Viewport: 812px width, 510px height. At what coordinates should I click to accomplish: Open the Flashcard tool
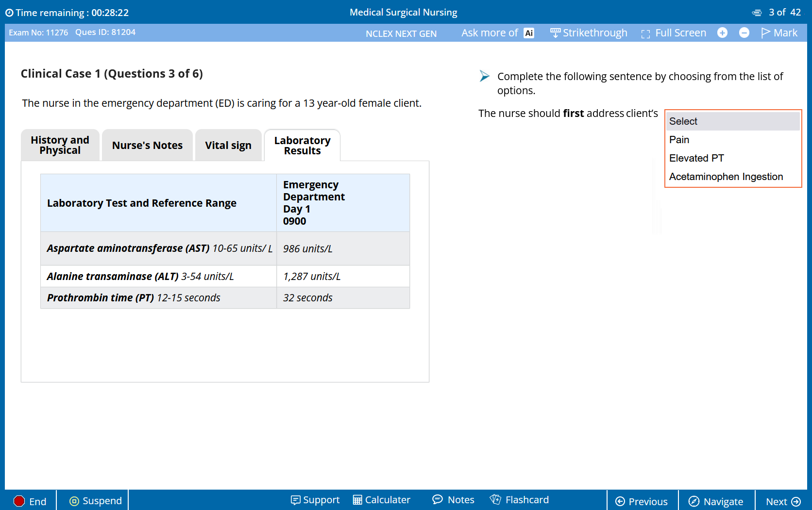(519, 500)
